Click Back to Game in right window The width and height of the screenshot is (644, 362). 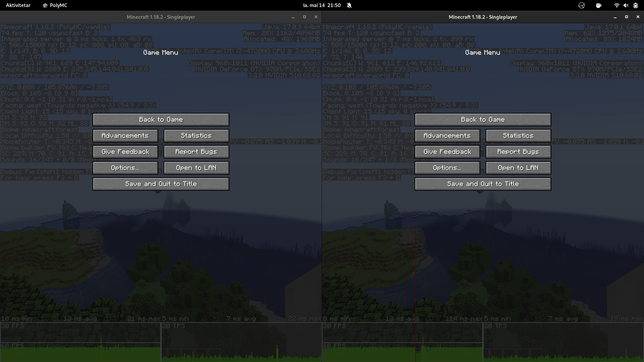point(483,120)
